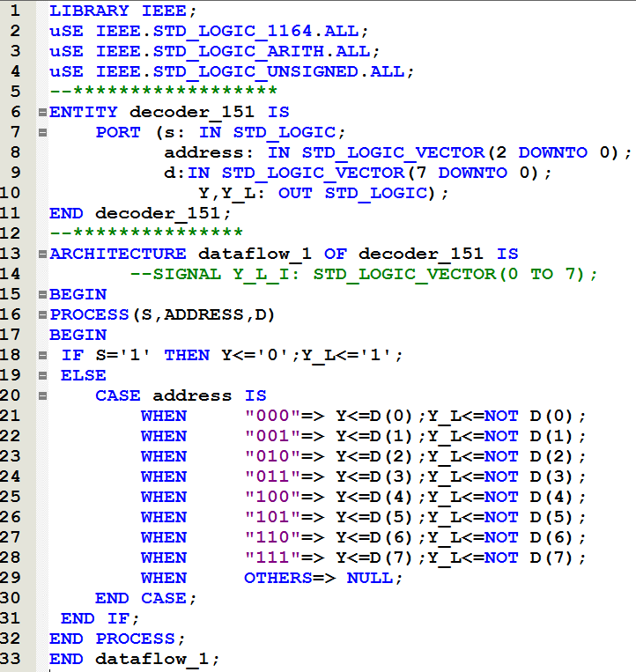Screen dimensions: 636x672
Task: Click 'END dataflow_1;' on line 33
Action: (134, 659)
